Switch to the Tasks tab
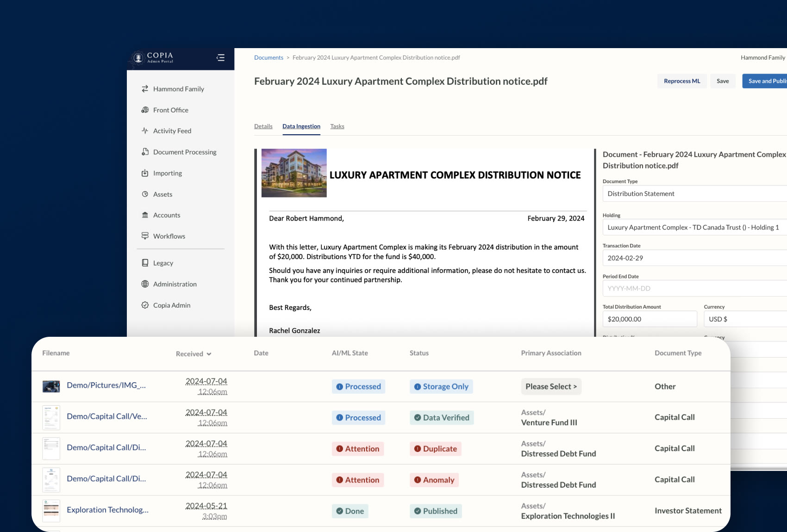 (x=337, y=126)
